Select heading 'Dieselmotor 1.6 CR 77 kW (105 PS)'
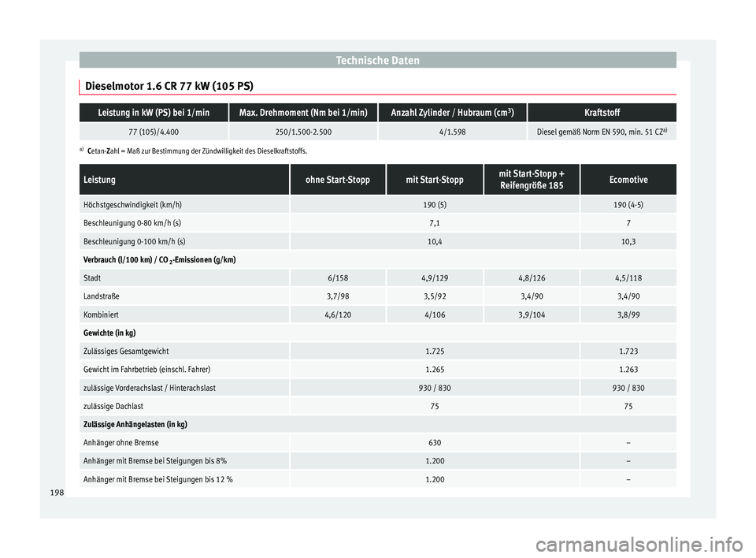The height and width of the screenshot is (558, 756). 169,86
